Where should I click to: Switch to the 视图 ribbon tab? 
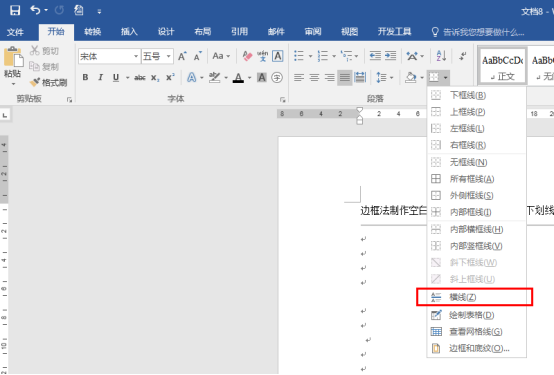pyautogui.click(x=349, y=32)
